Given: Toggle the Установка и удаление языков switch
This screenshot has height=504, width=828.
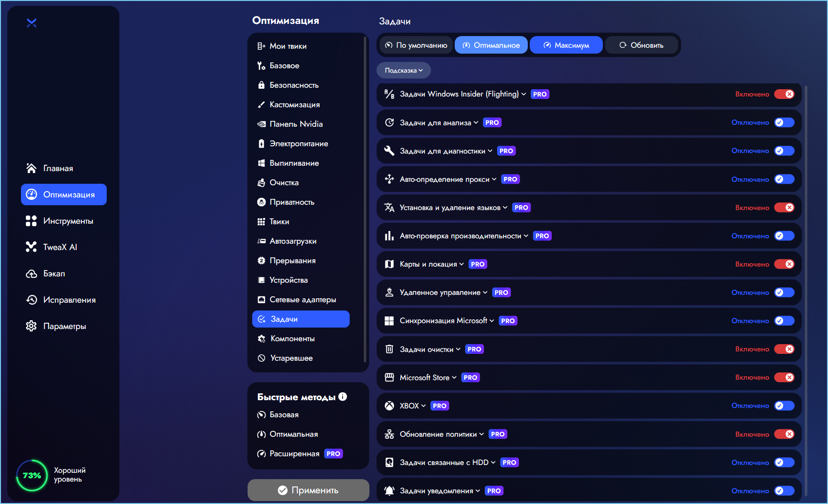Looking at the screenshot, I should pos(784,208).
